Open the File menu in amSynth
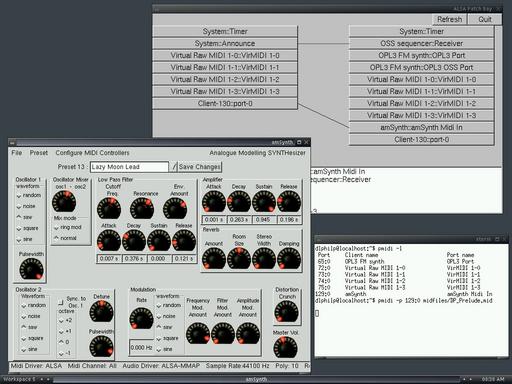 17,153
